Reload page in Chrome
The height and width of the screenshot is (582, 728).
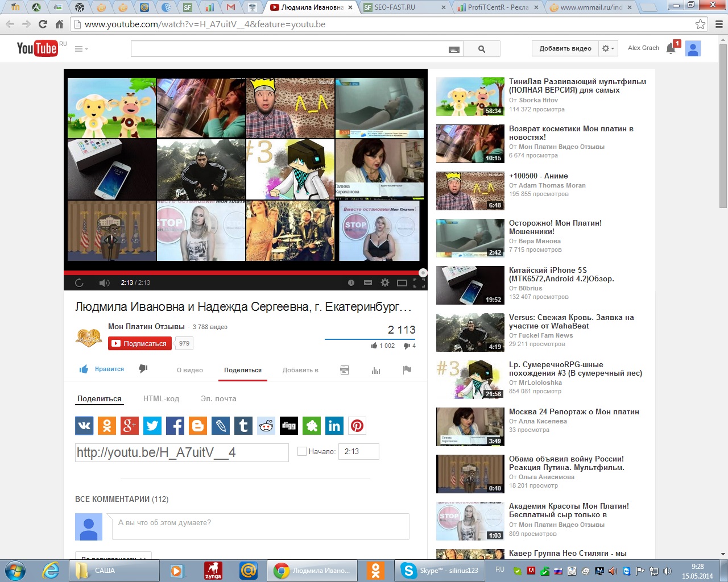[x=43, y=24]
